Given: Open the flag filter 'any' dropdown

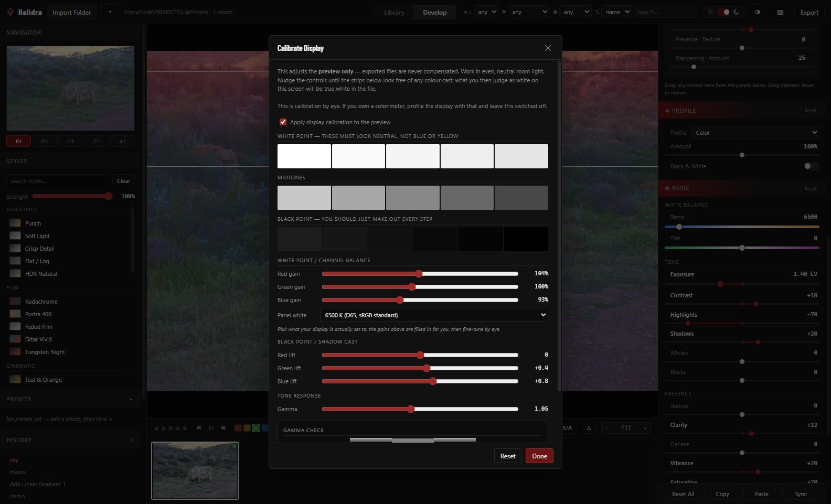Looking at the screenshot, I should coord(529,12).
